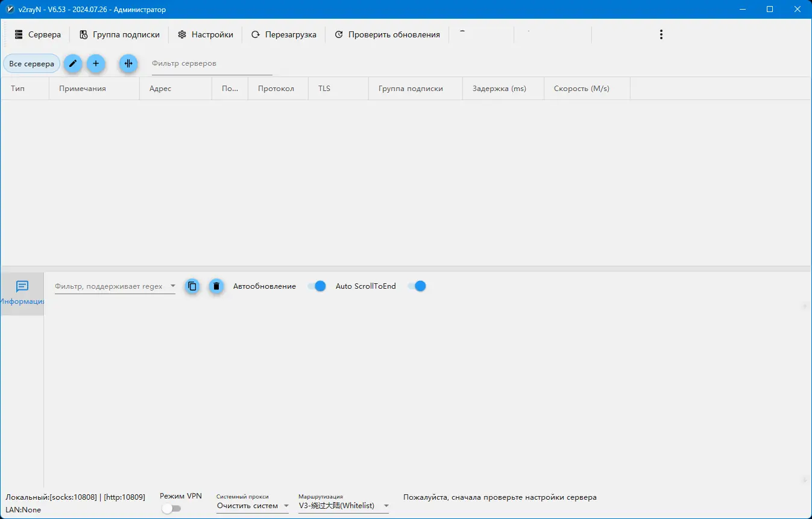The height and width of the screenshot is (519, 812).
Task: Sort by the Скорость (M/s) column header
Action: (587, 89)
